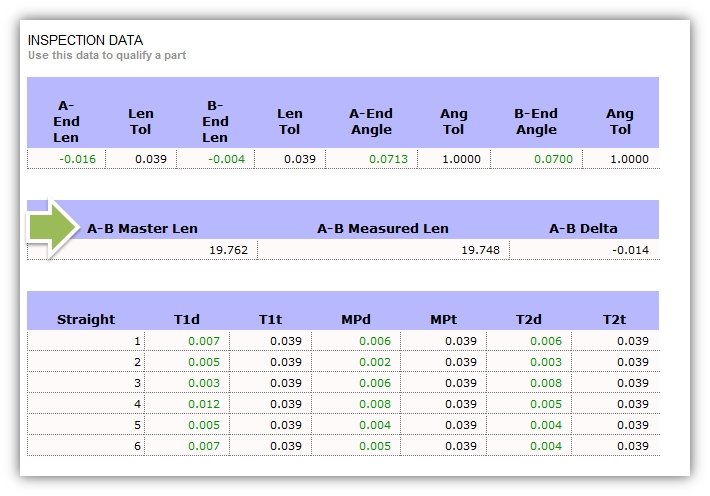Select the A-End Len column header
This screenshot has width=710, height=496.
point(66,121)
